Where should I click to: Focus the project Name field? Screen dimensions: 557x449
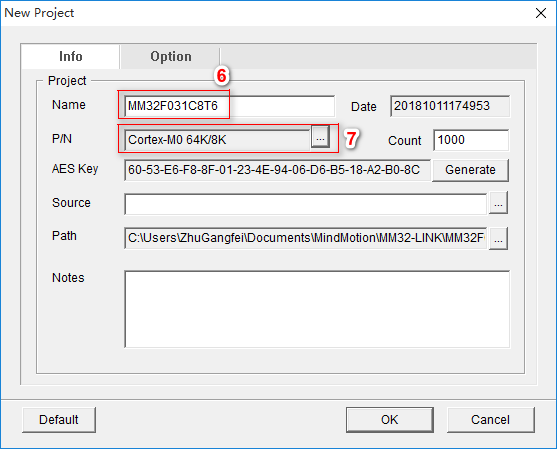229,106
